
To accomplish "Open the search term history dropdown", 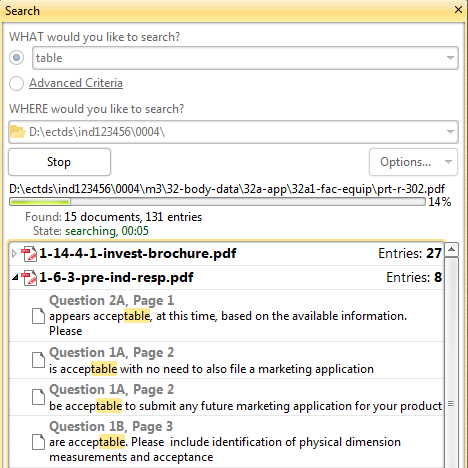I will (450, 58).
